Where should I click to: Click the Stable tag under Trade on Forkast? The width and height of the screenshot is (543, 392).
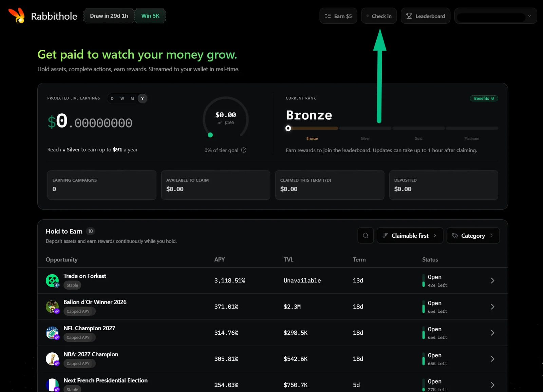(72, 285)
